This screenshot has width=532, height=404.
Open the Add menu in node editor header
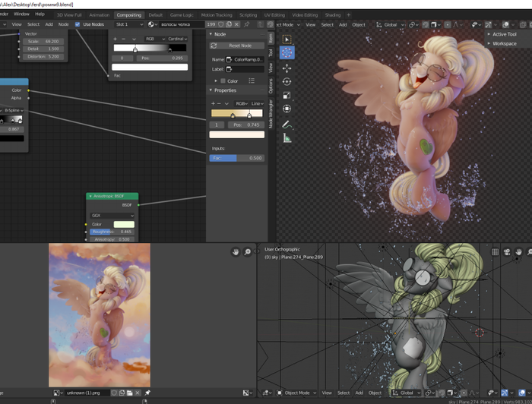pyautogui.click(x=49, y=24)
